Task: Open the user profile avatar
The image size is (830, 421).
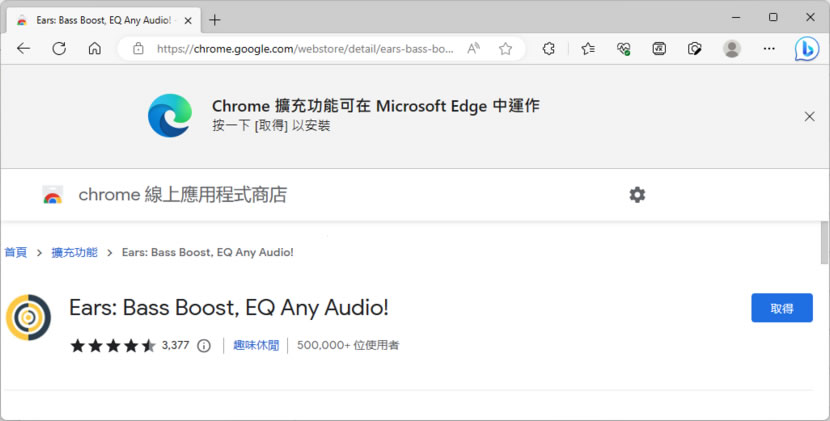Action: tap(732, 49)
